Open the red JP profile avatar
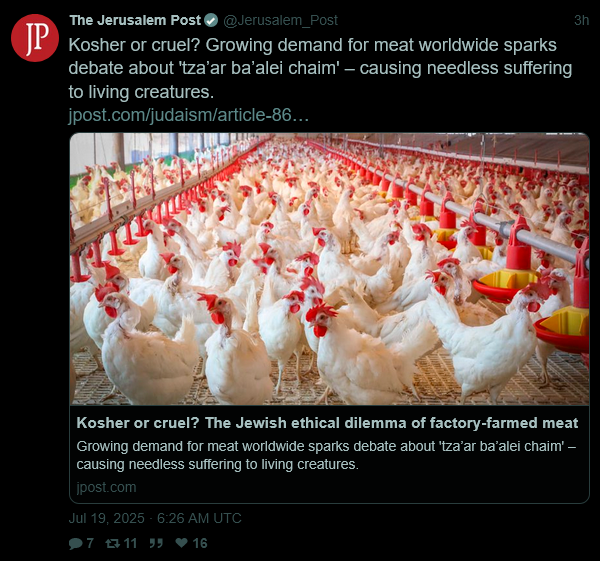This screenshot has height=561, width=600. tap(35, 38)
